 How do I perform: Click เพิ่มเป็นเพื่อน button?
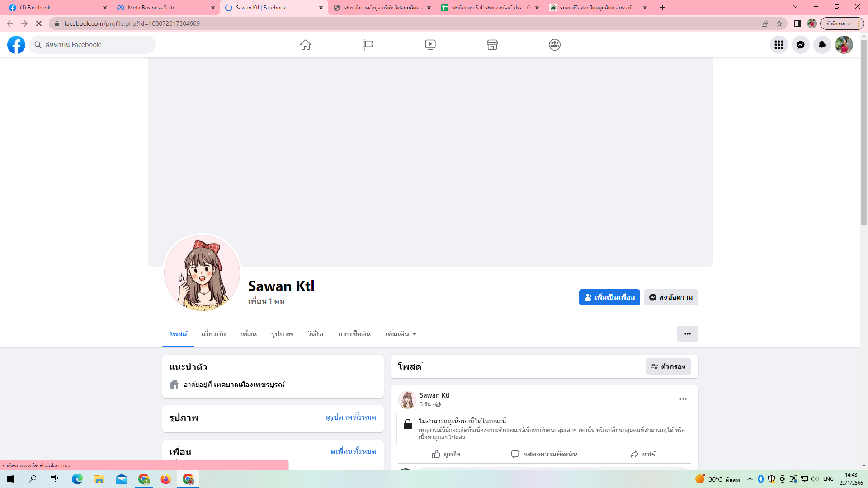609,297
